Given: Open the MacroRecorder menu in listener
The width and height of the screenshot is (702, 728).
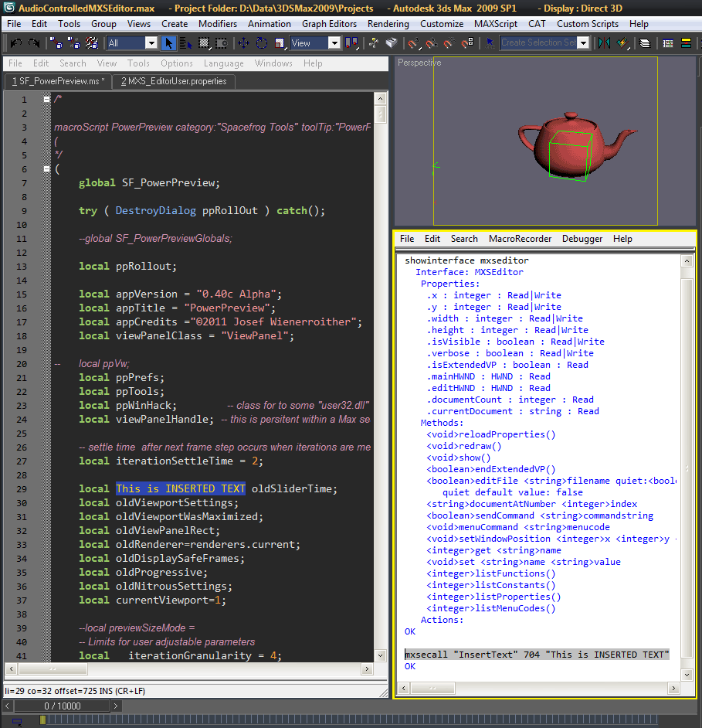Looking at the screenshot, I should 519,239.
